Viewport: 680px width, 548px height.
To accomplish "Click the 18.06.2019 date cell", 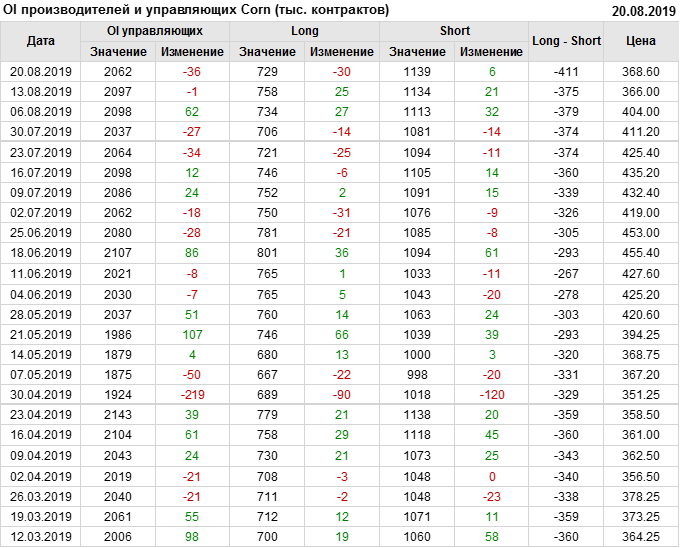I will pyautogui.click(x=41, y=254).
